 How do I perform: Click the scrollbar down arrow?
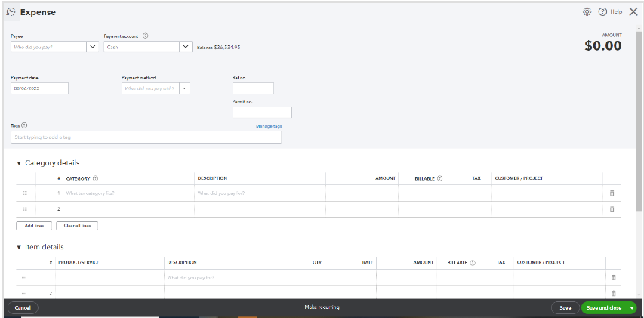pyautogui.click(x=640, y=295)
